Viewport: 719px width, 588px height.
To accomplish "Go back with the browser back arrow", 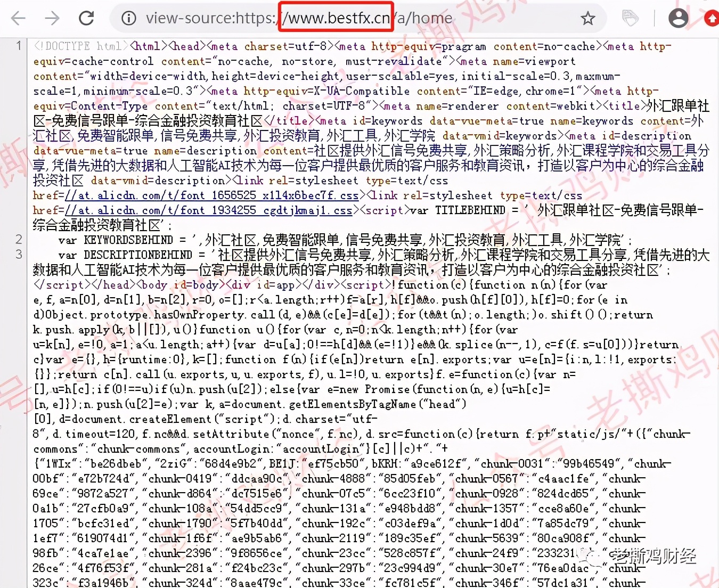I will click(18, 18).
